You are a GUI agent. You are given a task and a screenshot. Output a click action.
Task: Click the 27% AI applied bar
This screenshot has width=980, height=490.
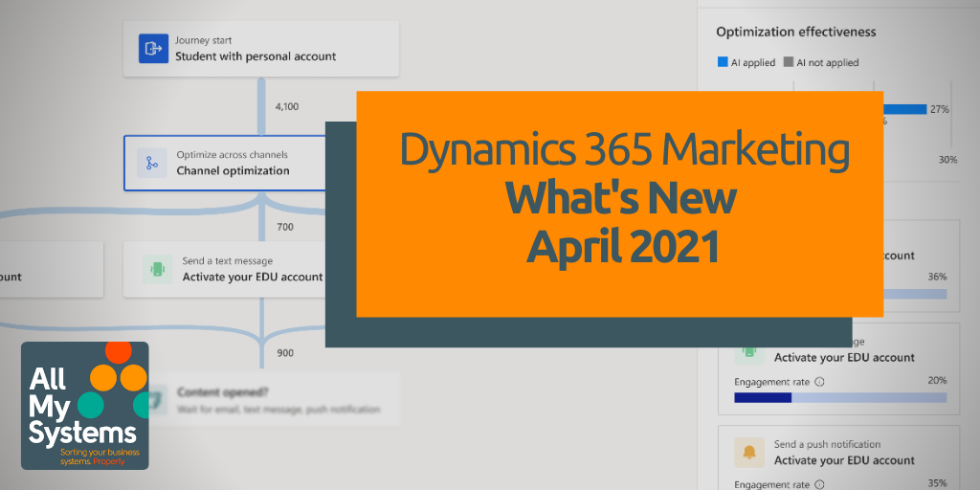click(905, 109)
